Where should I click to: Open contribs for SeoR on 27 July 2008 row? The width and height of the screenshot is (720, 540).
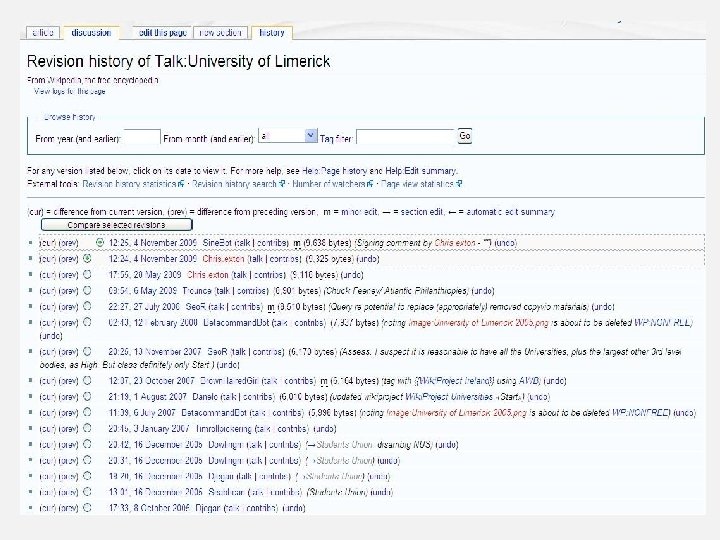click(x=246, y=307)
